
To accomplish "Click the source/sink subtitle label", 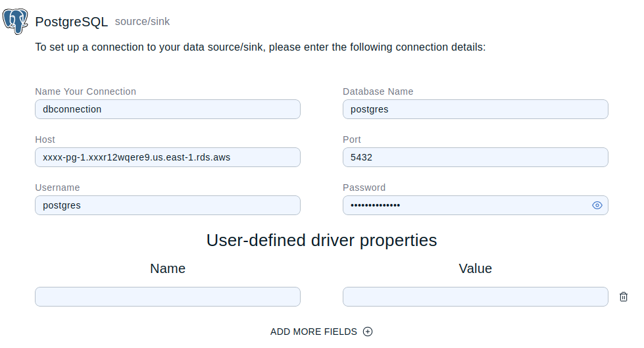I will pyautogui.click(x=142, y=22).
